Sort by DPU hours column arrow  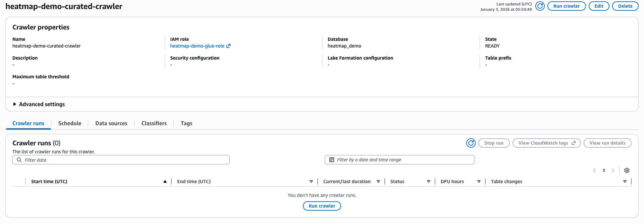click(479, 181)
